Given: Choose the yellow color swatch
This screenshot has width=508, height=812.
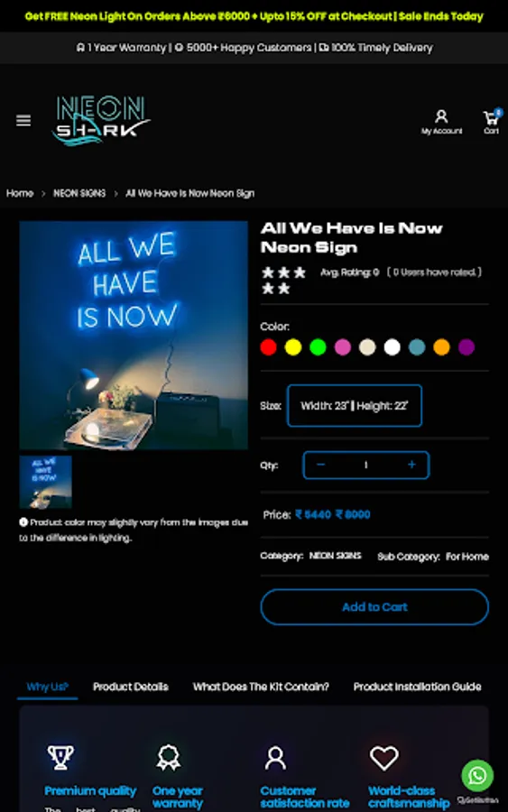Looking at the screenshot, I should tap(293, 347).
